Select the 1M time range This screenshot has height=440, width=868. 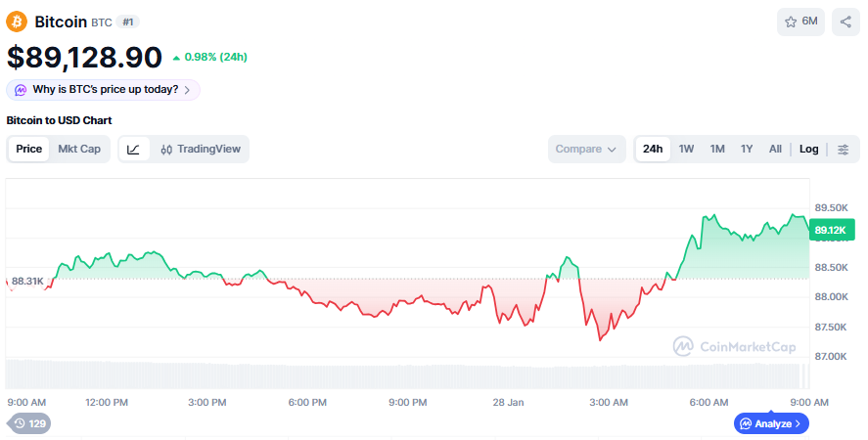coord(717,149)
